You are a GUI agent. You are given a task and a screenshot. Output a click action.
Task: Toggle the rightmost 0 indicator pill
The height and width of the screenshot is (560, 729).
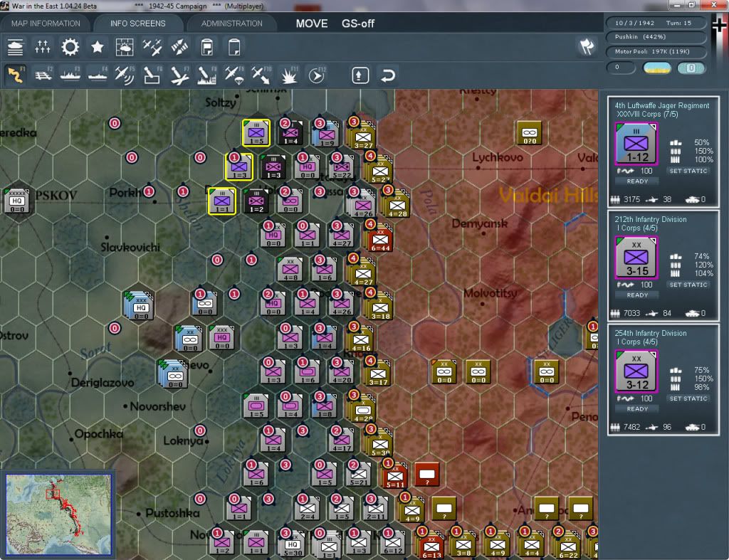point(691,68)
